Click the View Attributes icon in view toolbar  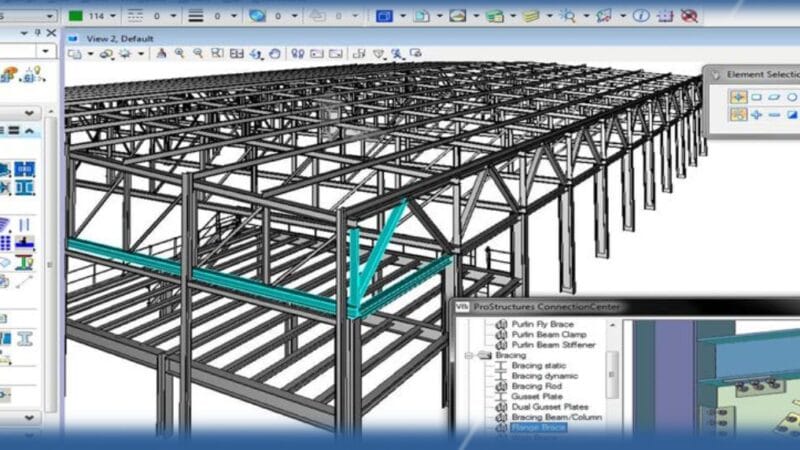tap(75, 54)
